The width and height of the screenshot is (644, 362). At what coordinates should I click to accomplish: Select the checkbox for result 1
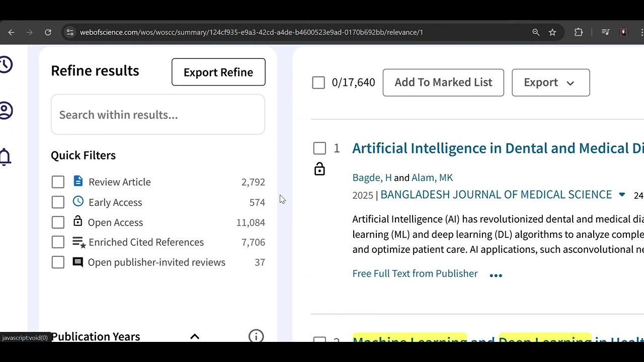pyautogui.click(x=319, y=148)
